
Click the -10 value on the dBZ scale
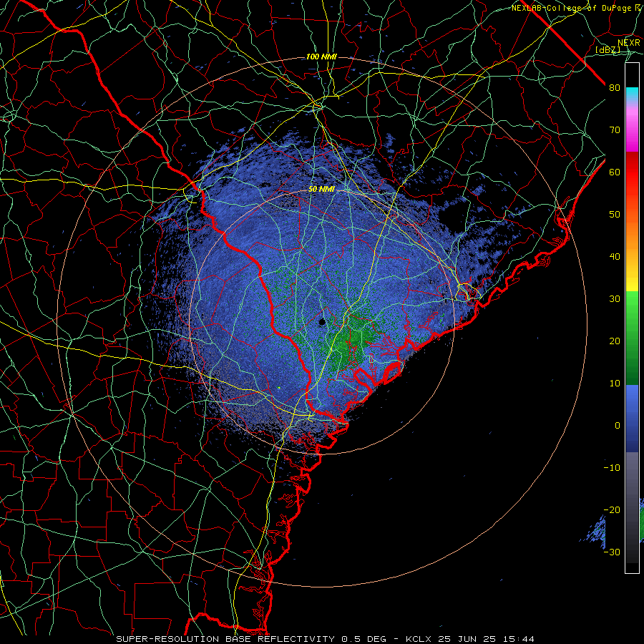[x=612, y=467]
